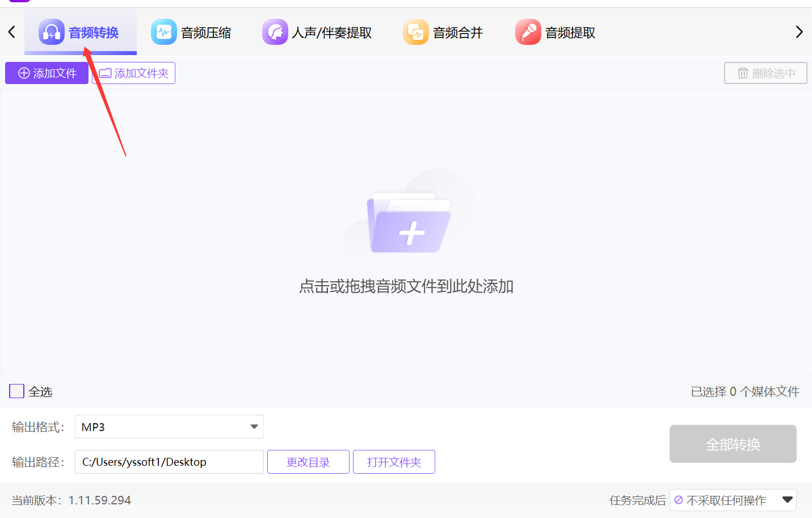Click the audio merge icon
Screen dimensions: 812x518
pyautogui.click(x=415, y=32)
